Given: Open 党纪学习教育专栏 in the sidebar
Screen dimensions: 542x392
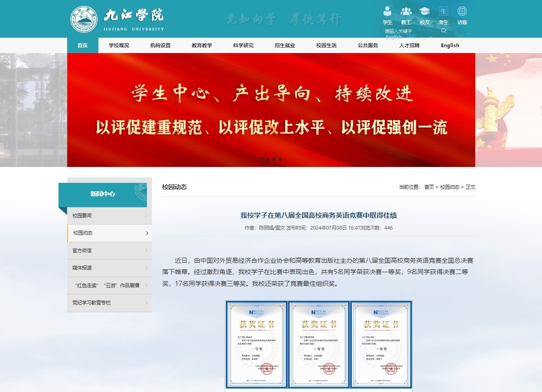Looking at the screenshot, I should [92, 303].
